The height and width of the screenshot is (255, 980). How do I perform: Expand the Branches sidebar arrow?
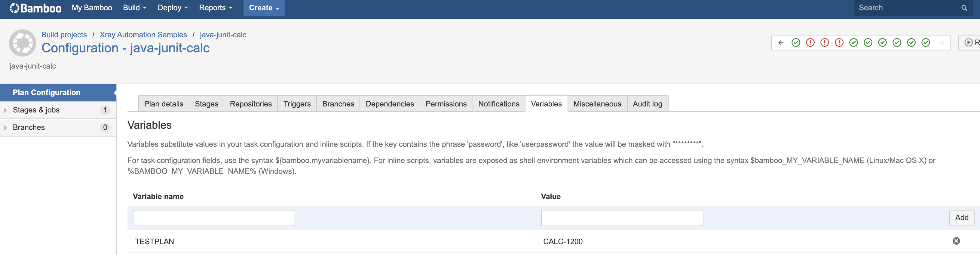tap(5, 127)
